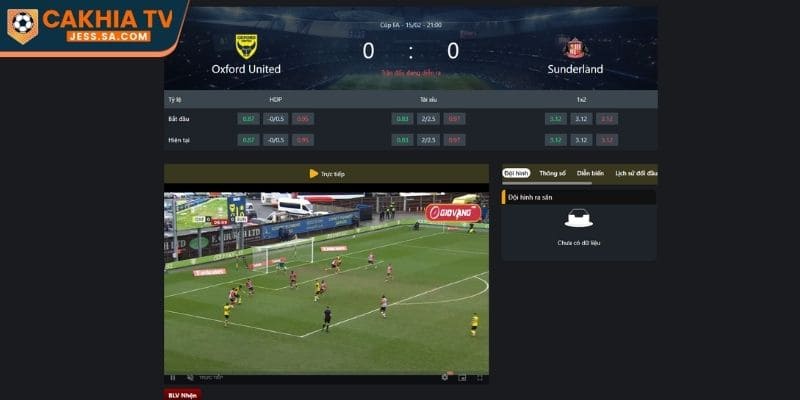
Task: Click the Sunderland team crest
Action: [576, 48]
